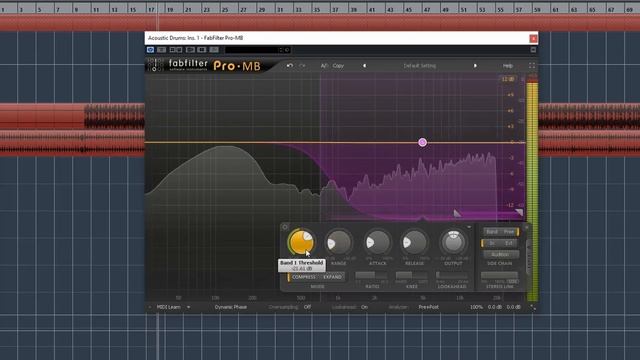Viewport: 640px width, 360px height.
Task: Click the Stereo Link slider
Action: click(x=500, y=276)
